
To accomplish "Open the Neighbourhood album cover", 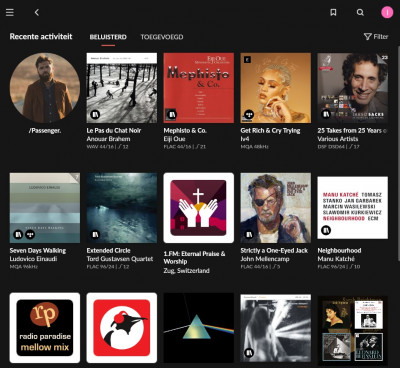I will tap(353, 208).
